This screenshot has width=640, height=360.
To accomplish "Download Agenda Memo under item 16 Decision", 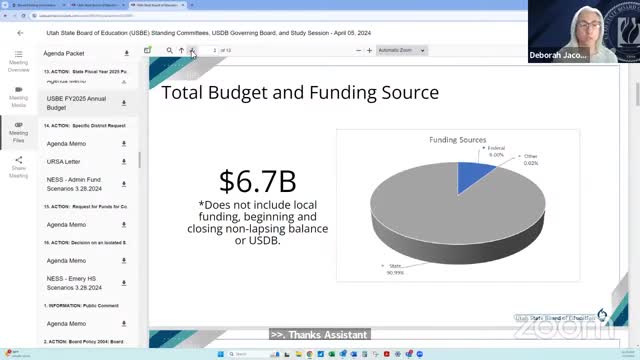I will coord(124,260).
